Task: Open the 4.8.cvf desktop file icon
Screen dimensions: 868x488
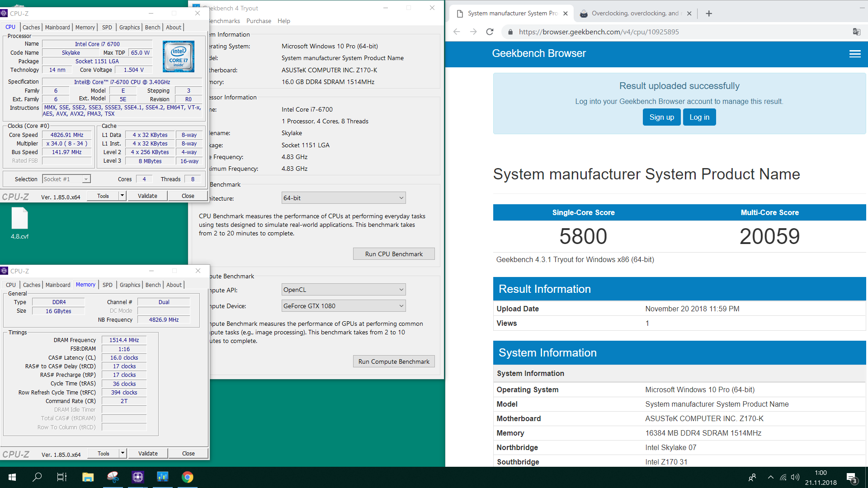Action: coord(19,223)
